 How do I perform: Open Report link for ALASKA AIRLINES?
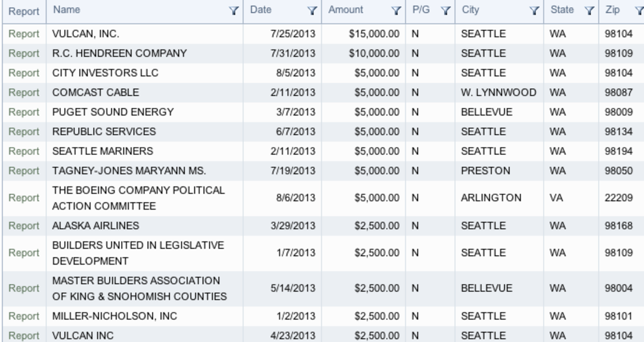click(24, 226)
